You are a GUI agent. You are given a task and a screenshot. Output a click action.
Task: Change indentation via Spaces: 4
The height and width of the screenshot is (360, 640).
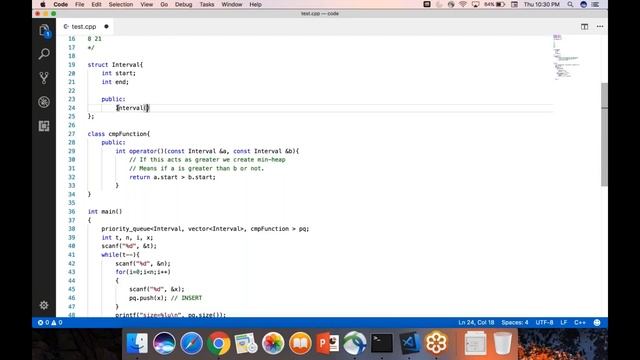[x=515, y=322]
